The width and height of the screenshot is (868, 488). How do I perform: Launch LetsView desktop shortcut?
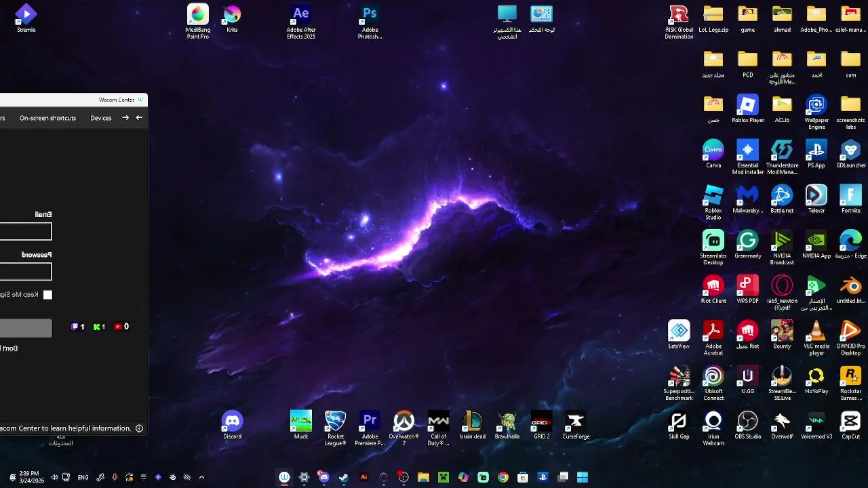[x=679, y=335]
